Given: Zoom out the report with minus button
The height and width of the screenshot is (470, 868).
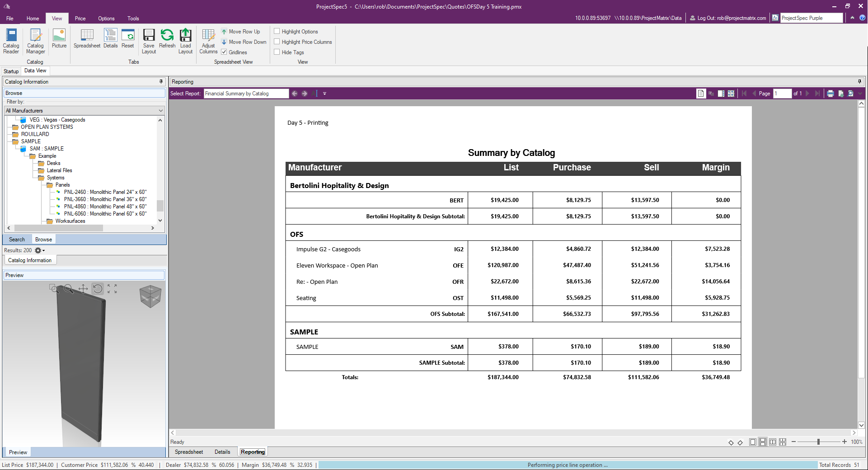Looking at the screenshot, I should click(x=793, y=442).
